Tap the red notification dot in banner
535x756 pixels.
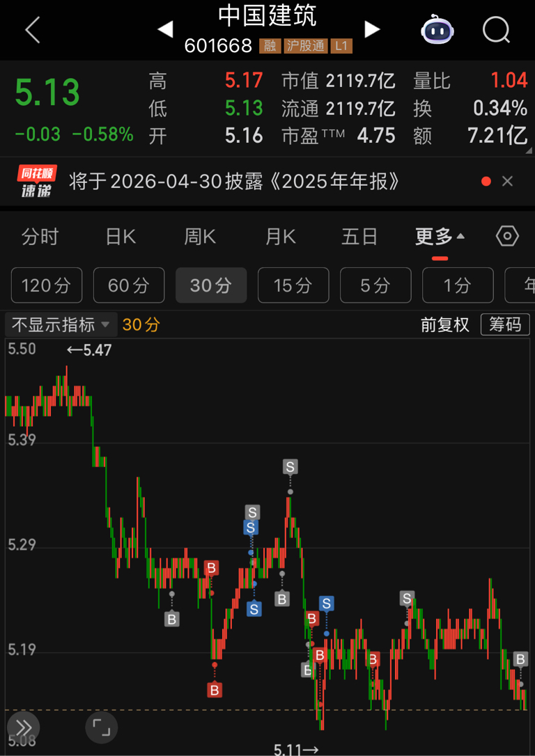(x=486, y=182)
